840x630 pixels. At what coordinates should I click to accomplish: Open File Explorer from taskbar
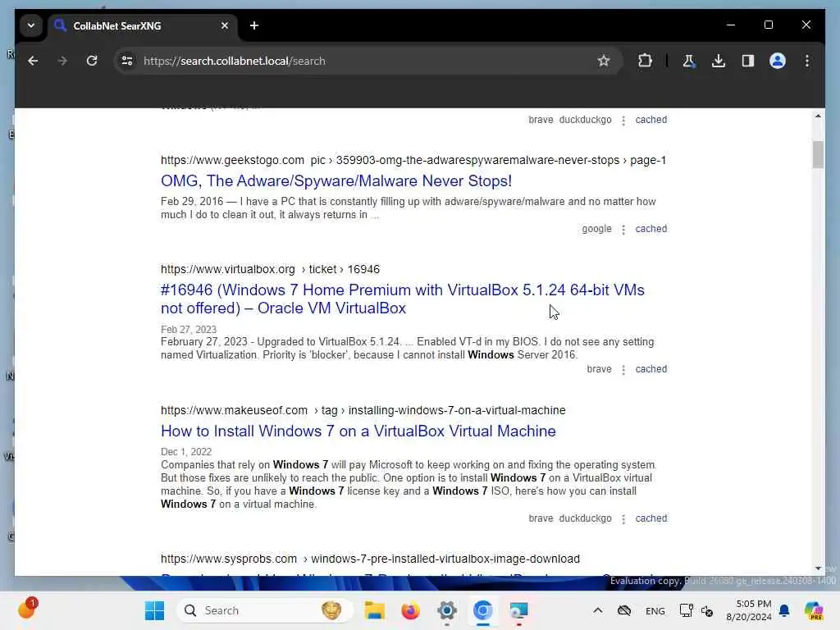coord(374,610)
